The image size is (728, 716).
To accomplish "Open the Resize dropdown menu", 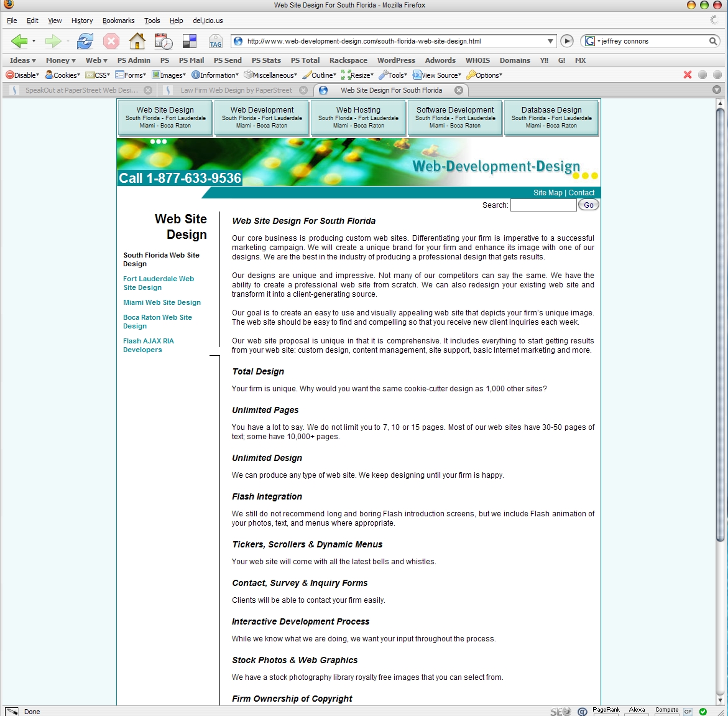I will click(x=357, y=75).
